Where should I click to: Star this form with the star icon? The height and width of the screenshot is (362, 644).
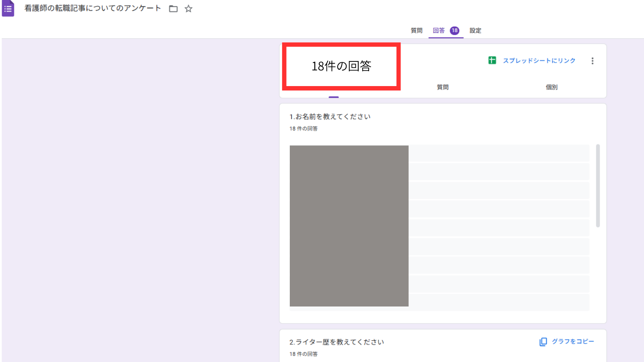188,9
